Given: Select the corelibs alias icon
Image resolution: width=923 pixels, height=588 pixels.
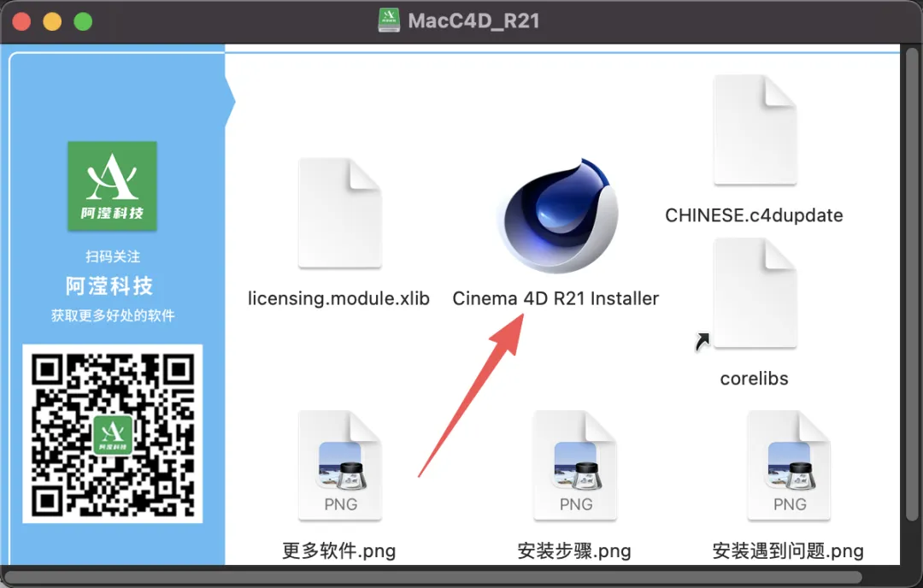Looking at the screenshot, I should 755,293.
